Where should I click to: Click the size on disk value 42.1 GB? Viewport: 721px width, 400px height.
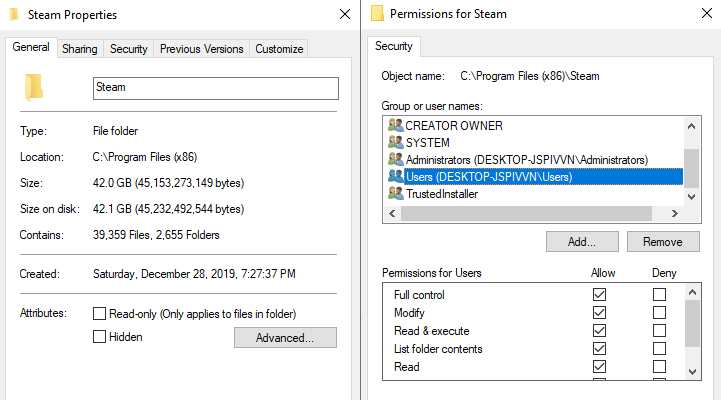pos(168,209)
